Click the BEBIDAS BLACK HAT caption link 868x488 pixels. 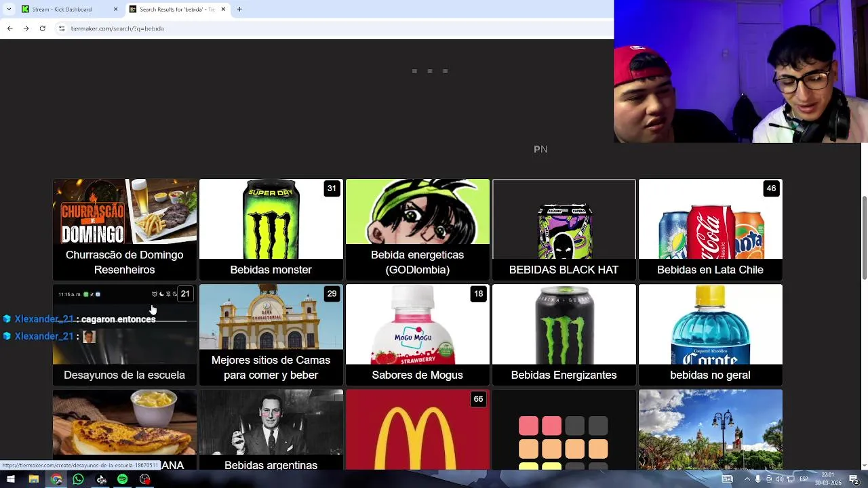564,270
